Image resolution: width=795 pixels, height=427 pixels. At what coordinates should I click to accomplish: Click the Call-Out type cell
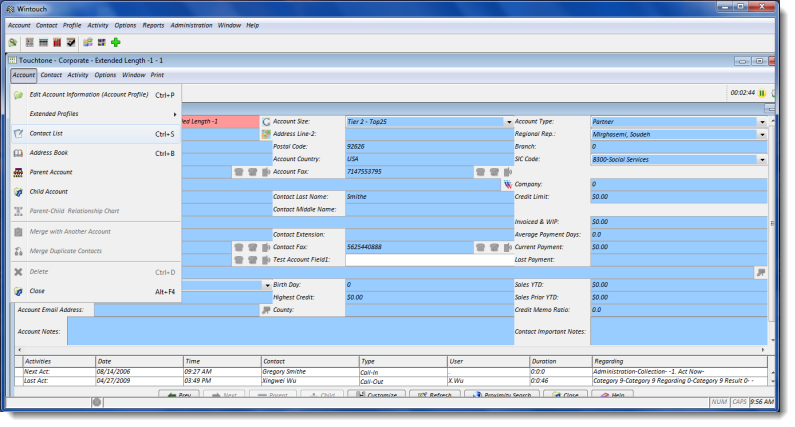(x=403, y=381)
